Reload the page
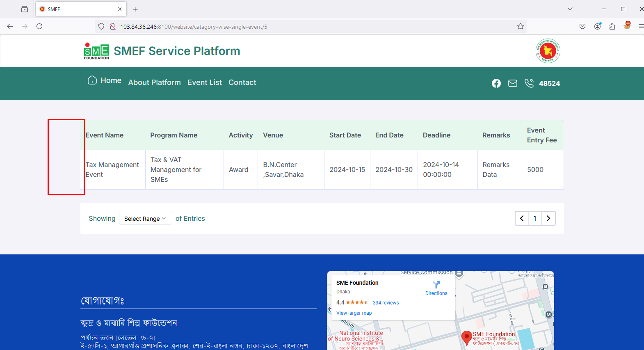 click(x=39, y=26)
